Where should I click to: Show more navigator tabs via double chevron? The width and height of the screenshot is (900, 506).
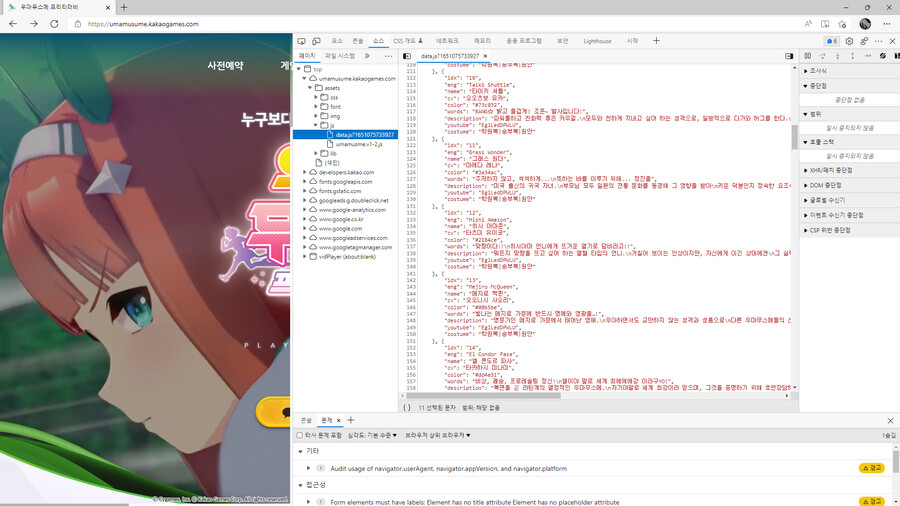pyautogui.click(x=367, y=56)
